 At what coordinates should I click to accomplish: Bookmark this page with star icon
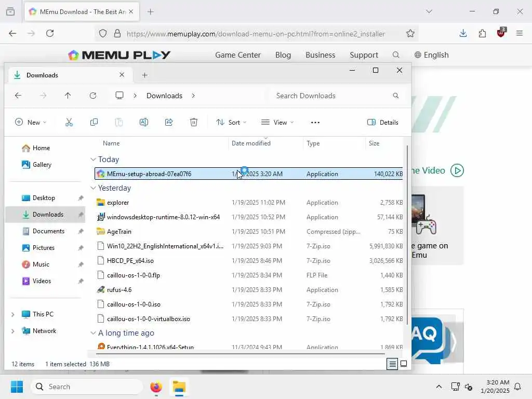coord(410,33)
